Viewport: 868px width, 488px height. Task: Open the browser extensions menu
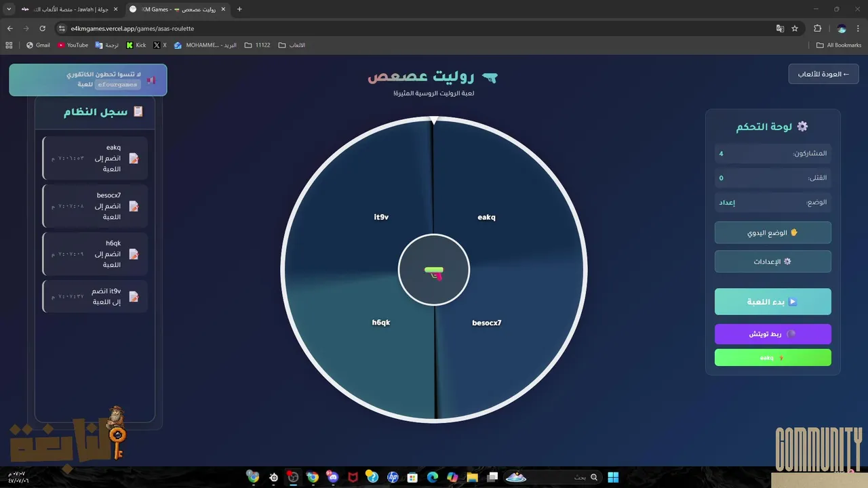(817, 28)
